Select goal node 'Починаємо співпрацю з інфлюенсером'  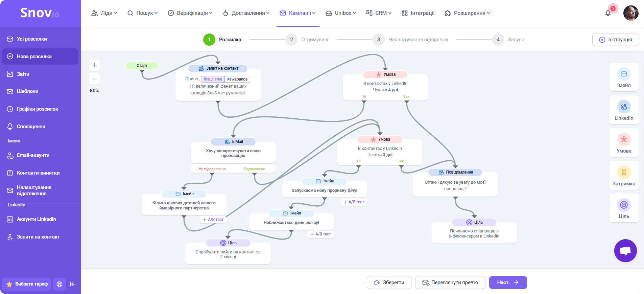pyautogui.click(x=474, y=231)
